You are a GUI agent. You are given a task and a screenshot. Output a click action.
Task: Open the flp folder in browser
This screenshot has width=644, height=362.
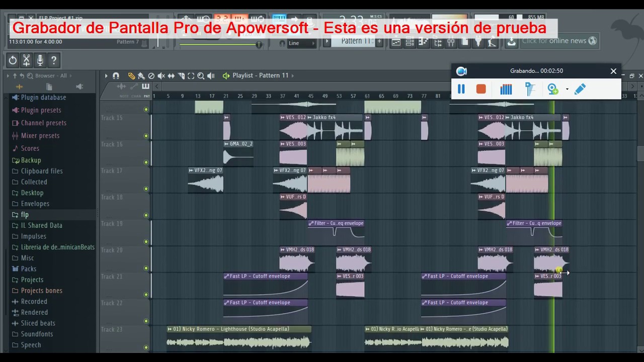pyautogui.click(x=25, y=215)
